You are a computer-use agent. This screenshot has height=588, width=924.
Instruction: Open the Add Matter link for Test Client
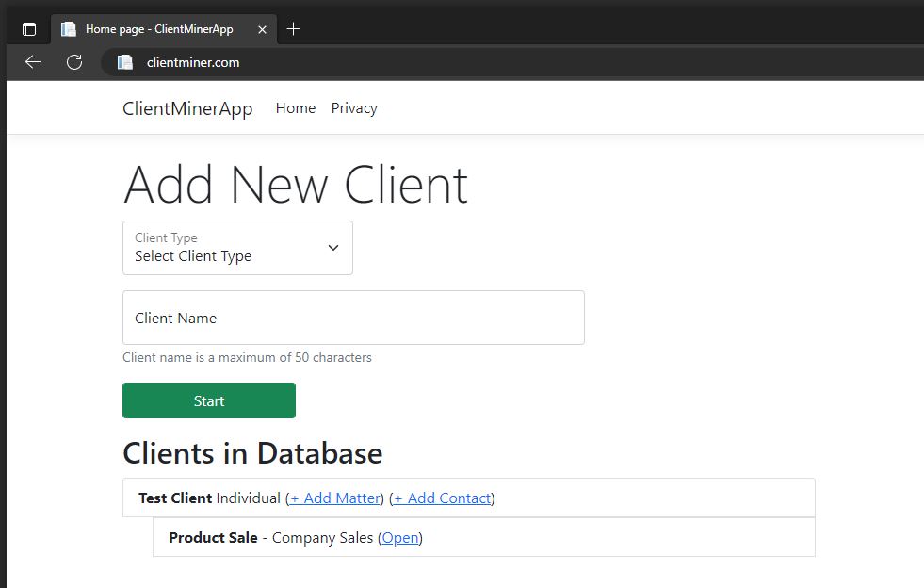(334, 498)
